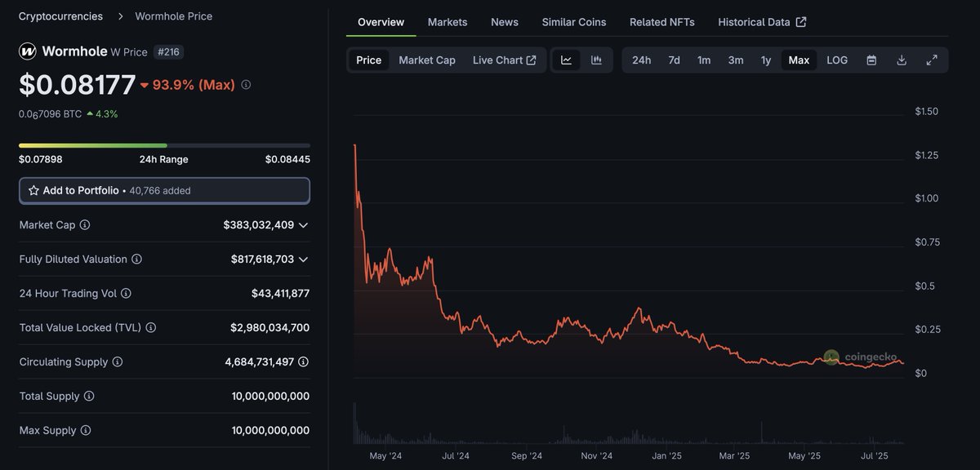The image size is (980, 470).
Task: Click 24h high value $0.08445
Action: coord(287,159)
